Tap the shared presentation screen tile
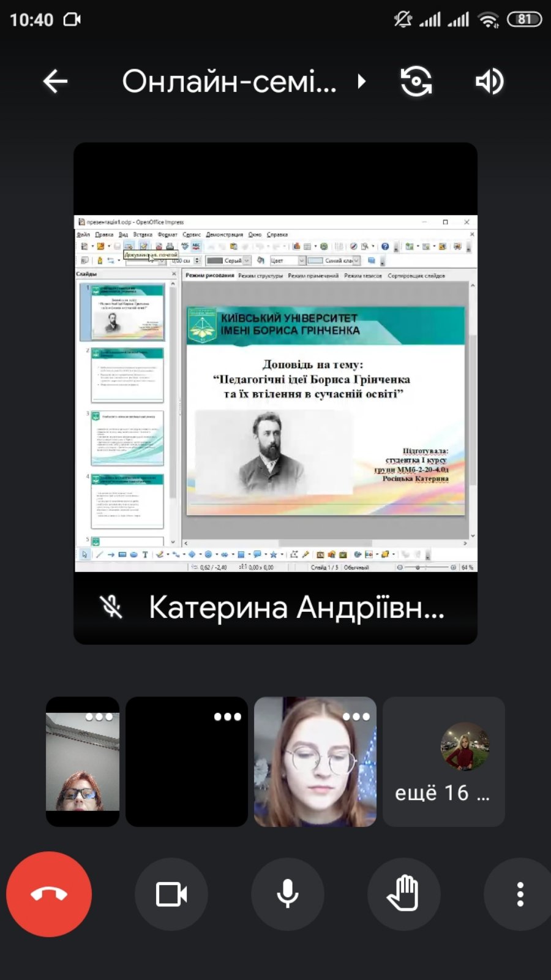Viewport: 551px width, 980px height. pos(275,392)
